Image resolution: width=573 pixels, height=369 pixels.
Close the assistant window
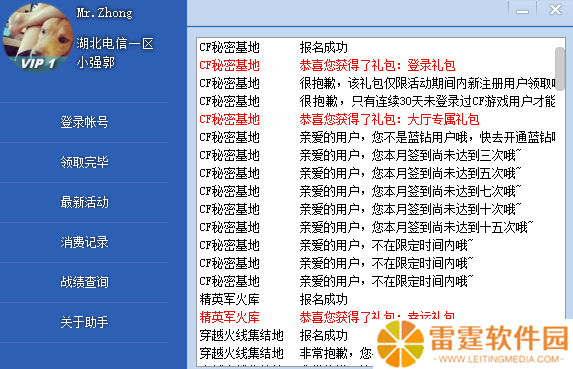555,9
